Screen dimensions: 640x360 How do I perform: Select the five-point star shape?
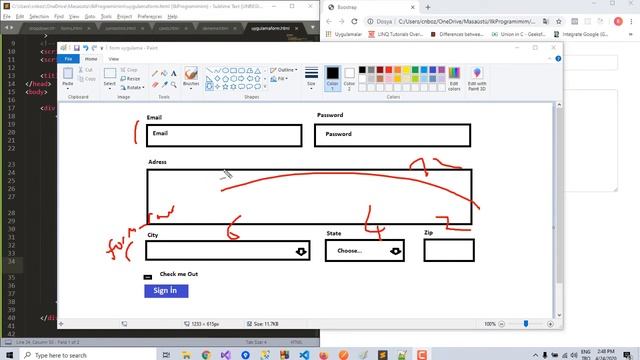225,87
